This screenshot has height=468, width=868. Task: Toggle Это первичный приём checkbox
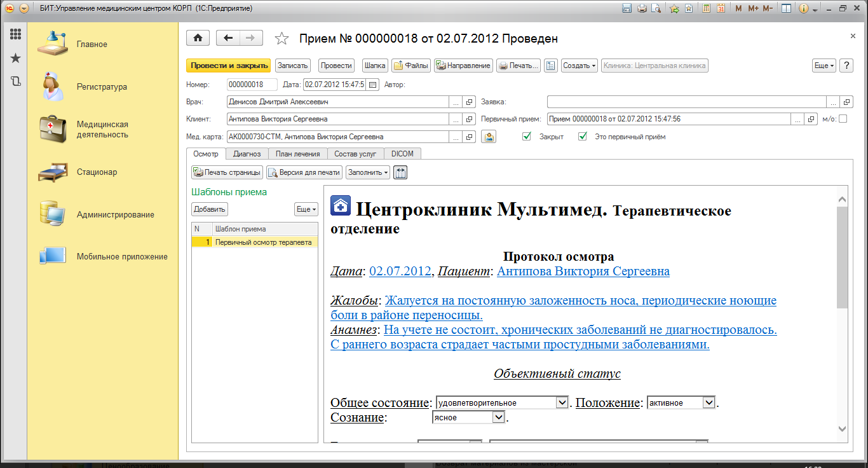click(582, 136)
